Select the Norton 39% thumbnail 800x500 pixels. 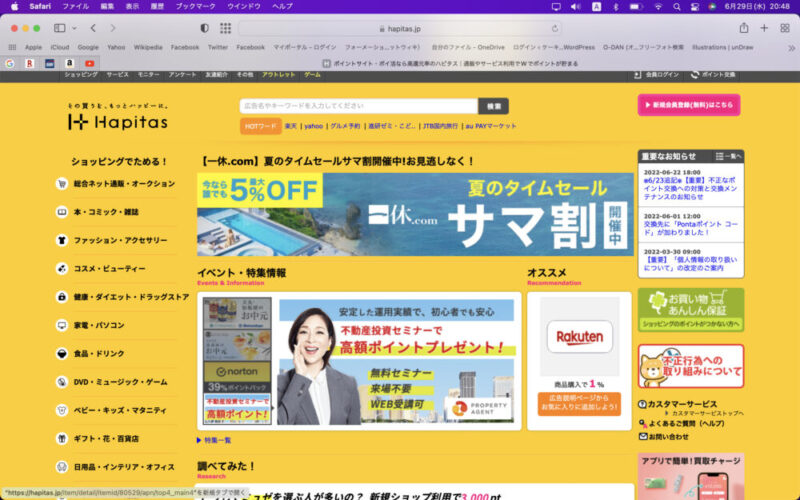237,377
